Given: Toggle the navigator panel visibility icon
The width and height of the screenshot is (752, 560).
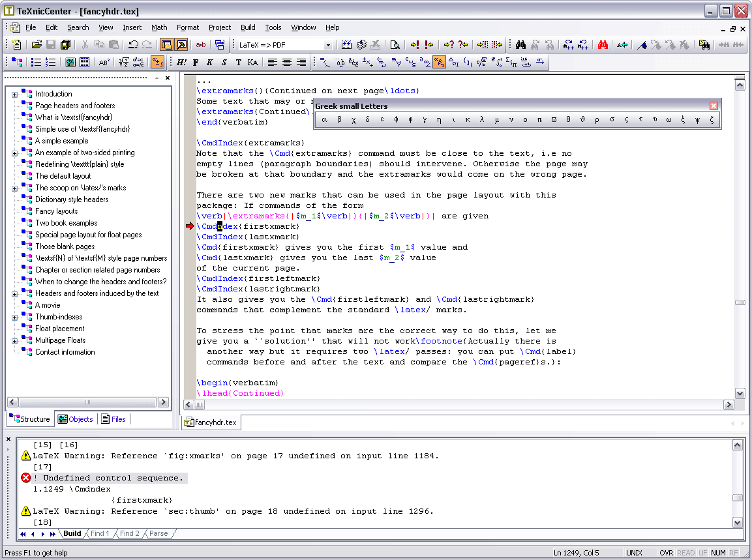Looking at the screenshot, I should 166,45.
